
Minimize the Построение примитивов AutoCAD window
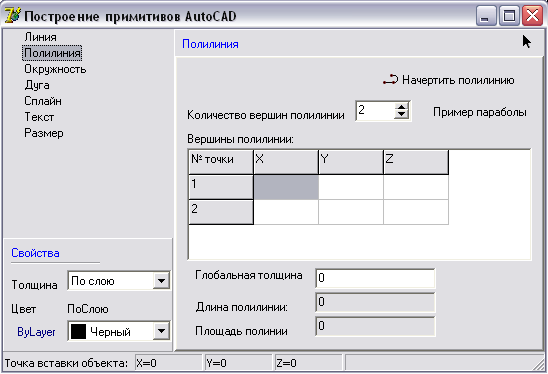pyautogui.click(x=486, y=16)
